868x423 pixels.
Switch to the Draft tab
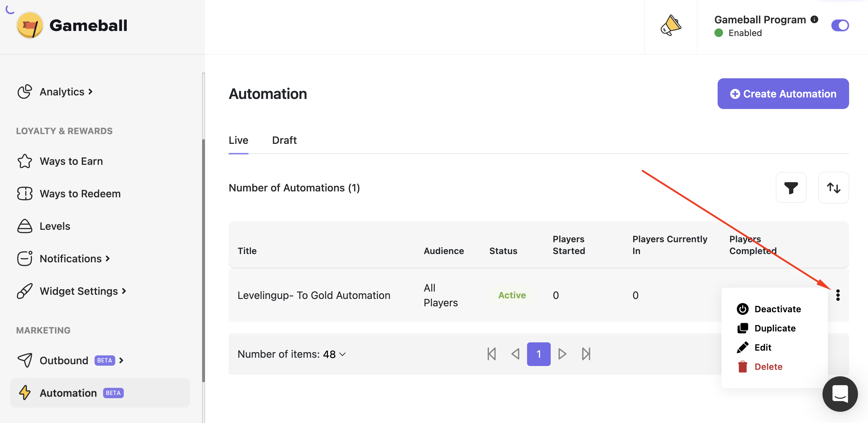(x=284, y=140)
